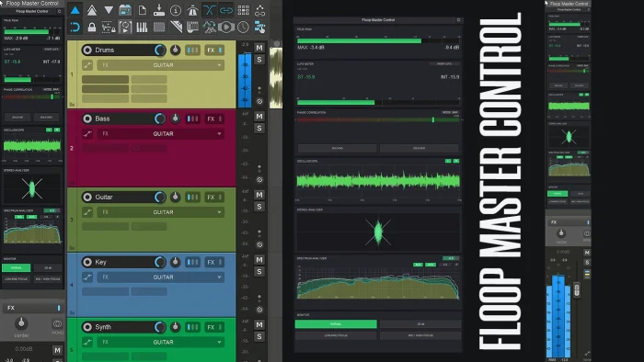This screenshot has height=362, width=644.
Task: Open the GUITAR dropdown on Key track
Action: [161, 277]
